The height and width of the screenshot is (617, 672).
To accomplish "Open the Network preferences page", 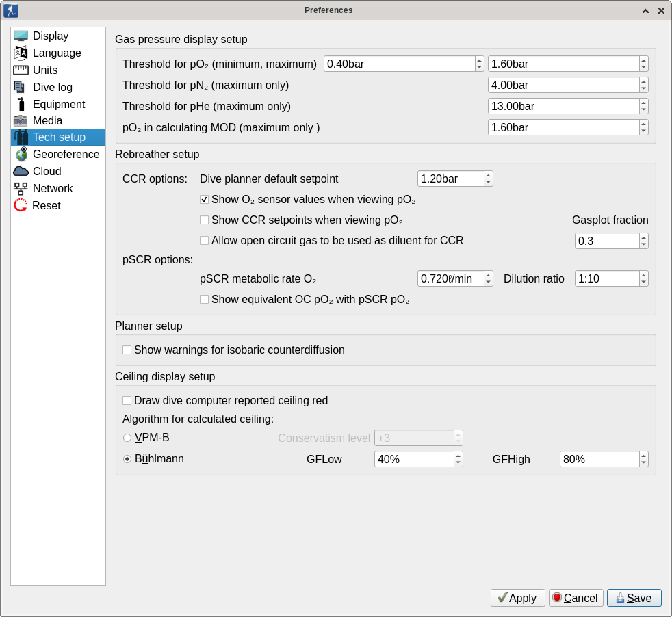I will tap(53, 189).
